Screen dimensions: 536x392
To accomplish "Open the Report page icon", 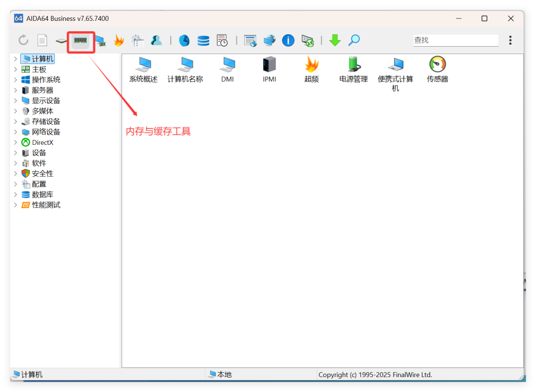I will [x=42, y=40].
